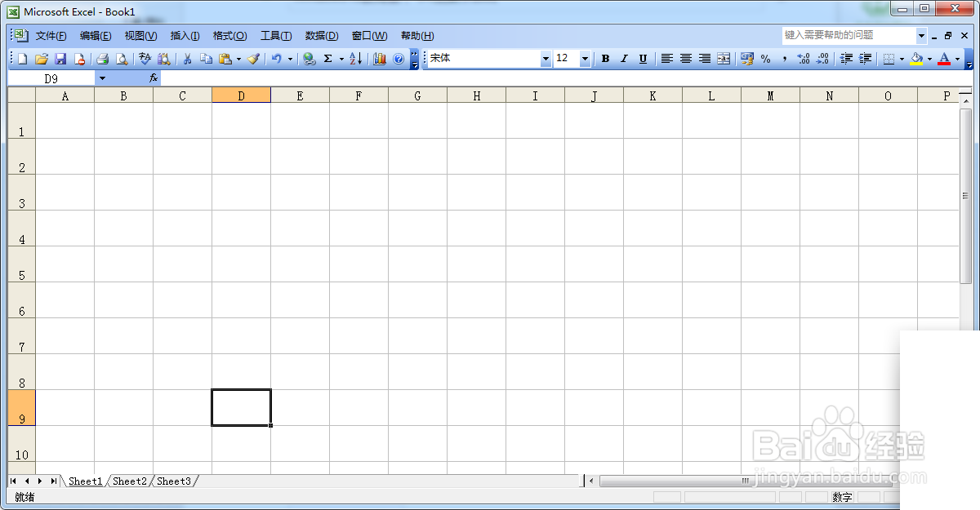Screen dimensions: 980x510
Task: Click the insert function fx button
Action: 153,78
